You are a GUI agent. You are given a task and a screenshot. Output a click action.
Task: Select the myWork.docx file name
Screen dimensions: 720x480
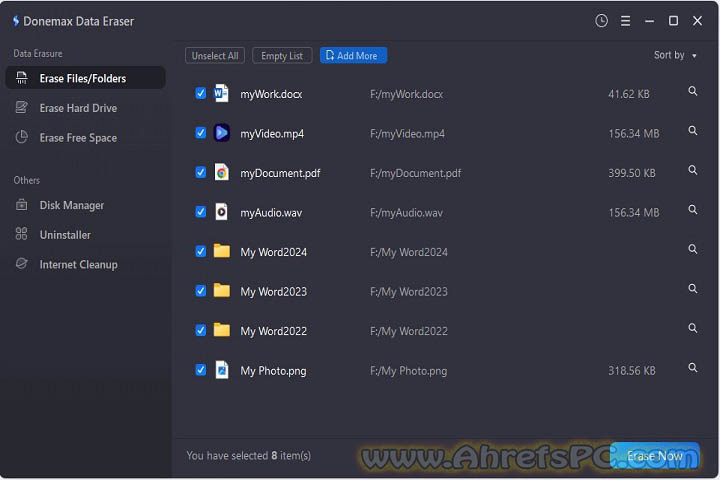coord(271,94)
